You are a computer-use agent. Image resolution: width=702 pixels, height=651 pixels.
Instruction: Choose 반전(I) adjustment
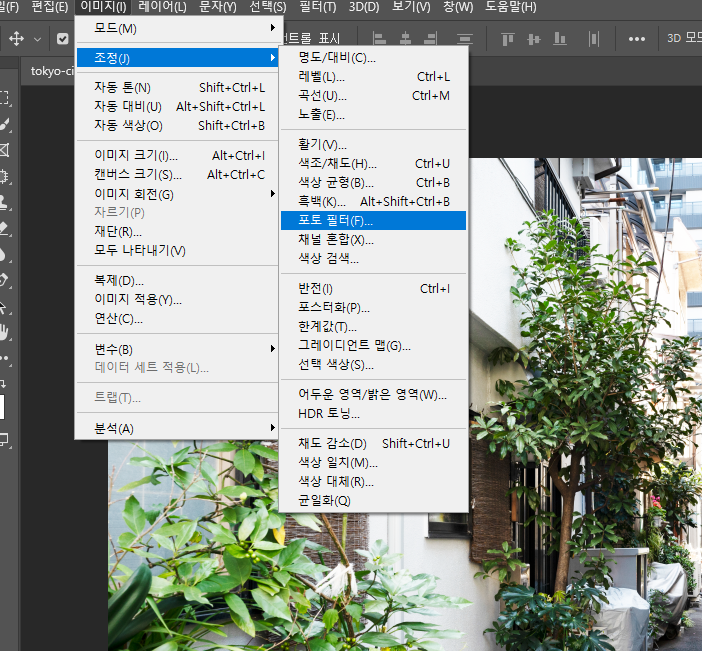point(373,288)
